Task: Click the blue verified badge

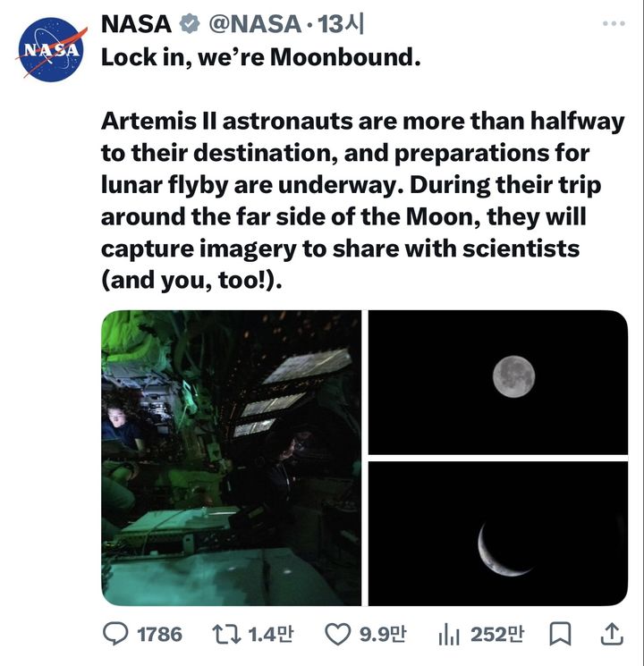Action: point(188,24)
